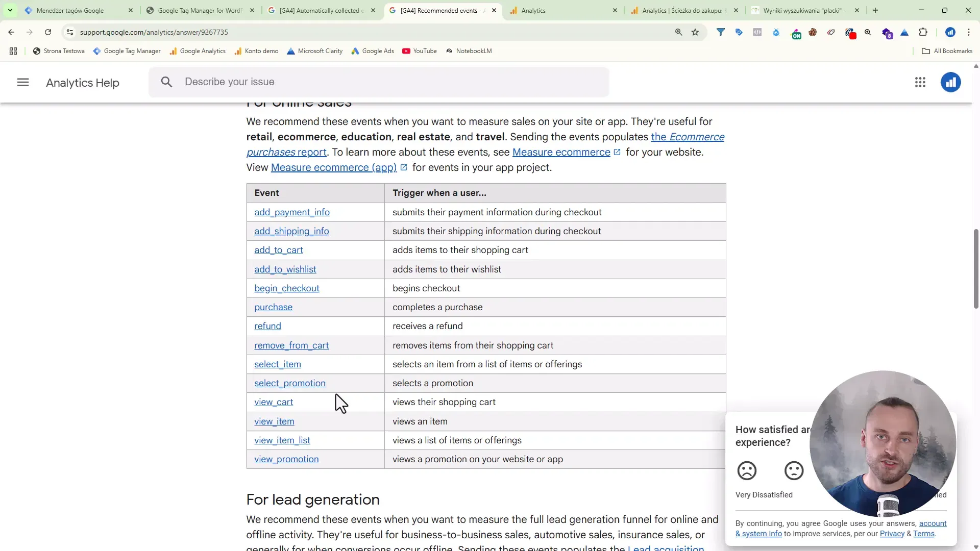Open NotebookLM bookmark
Image resolution: width=980 pixels, height=551 pixels.
point(469,51)
